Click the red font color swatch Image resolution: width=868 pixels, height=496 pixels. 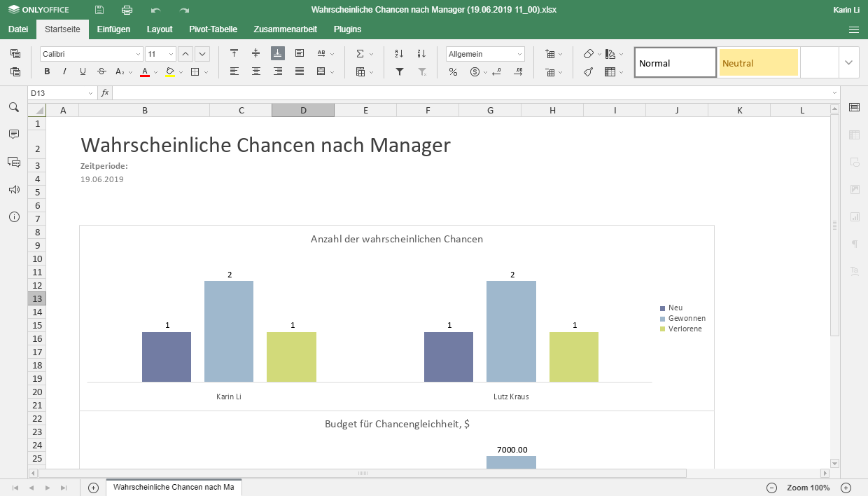click(145, 71)
